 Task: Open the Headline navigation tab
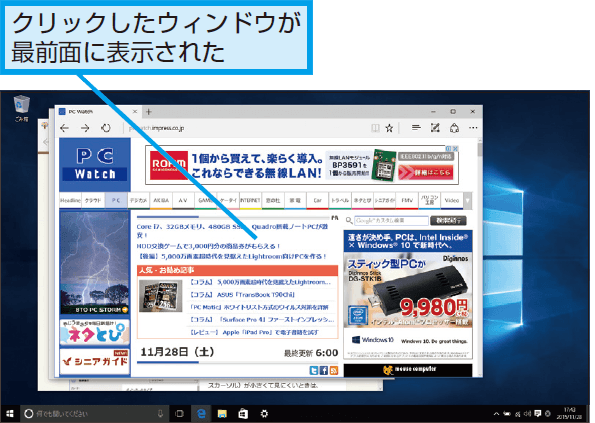click(71, 200)
